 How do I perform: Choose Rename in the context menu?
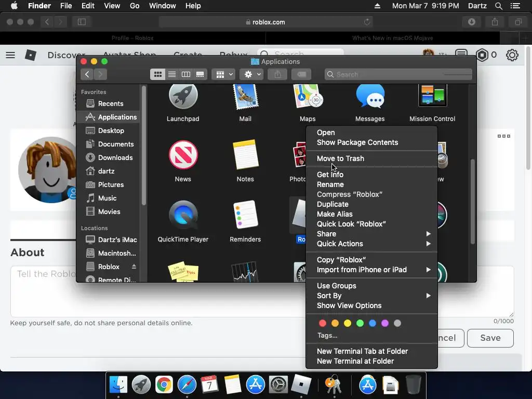[x=371, y=184]
